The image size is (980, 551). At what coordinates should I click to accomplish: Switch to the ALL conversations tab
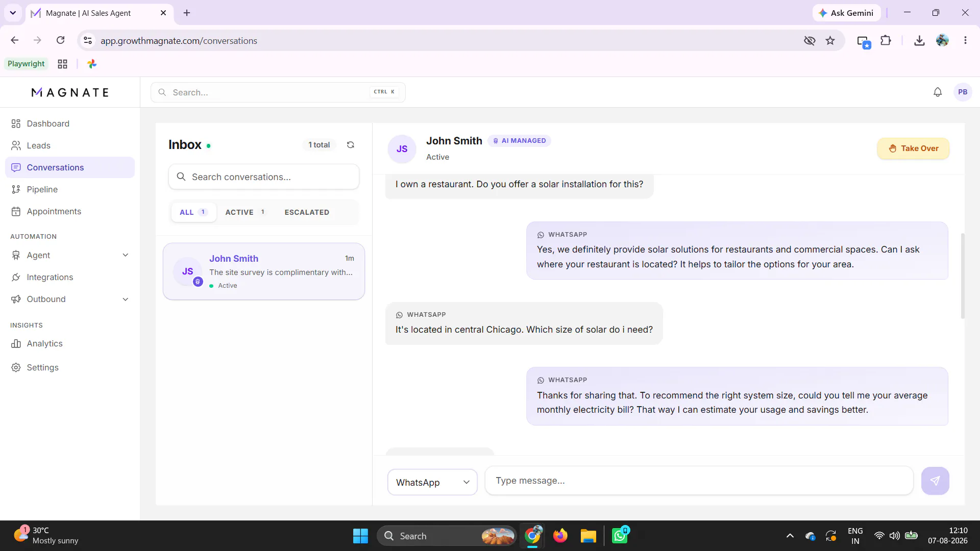[x=193, y=212]
